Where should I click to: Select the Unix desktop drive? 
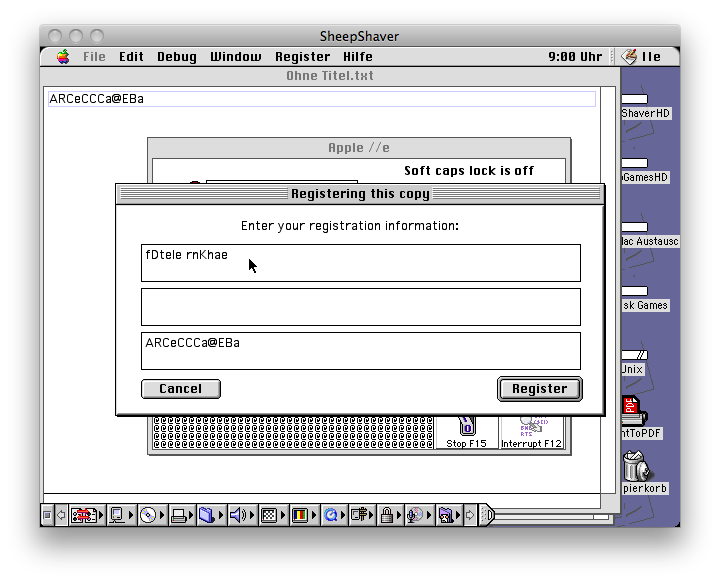tap(633, 363)
